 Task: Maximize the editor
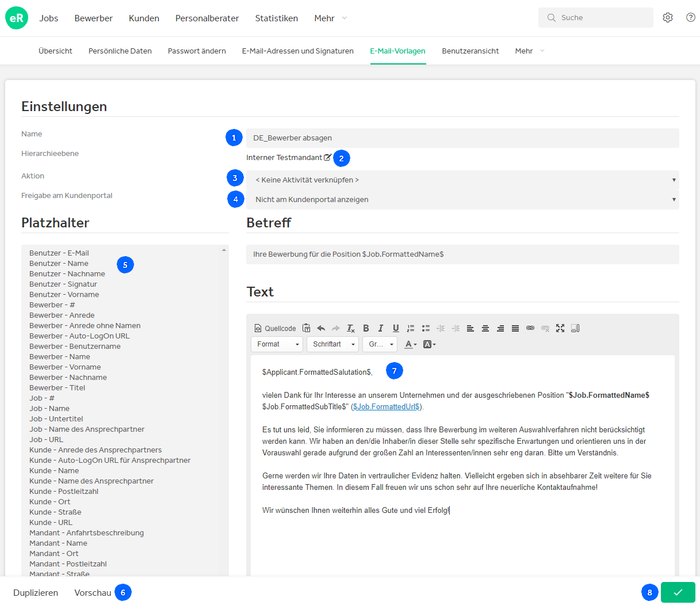tap(560, 328)
